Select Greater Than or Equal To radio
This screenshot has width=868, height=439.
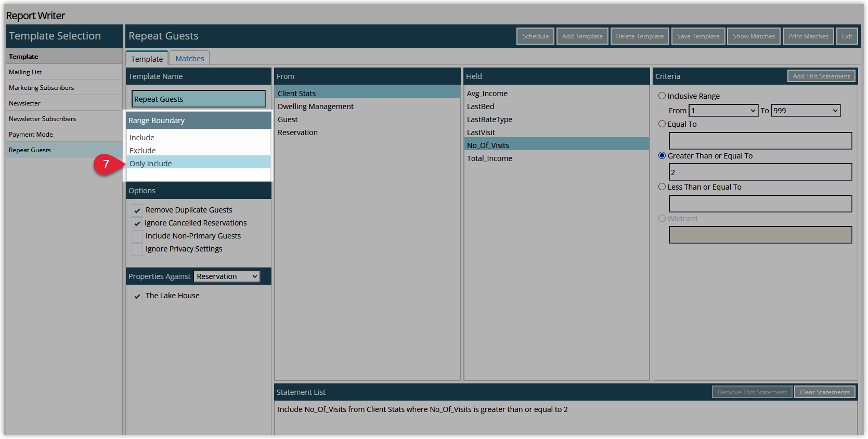662,156
